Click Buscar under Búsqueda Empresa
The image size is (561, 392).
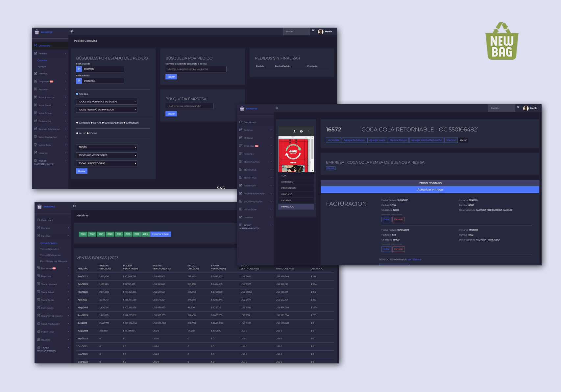171,114
